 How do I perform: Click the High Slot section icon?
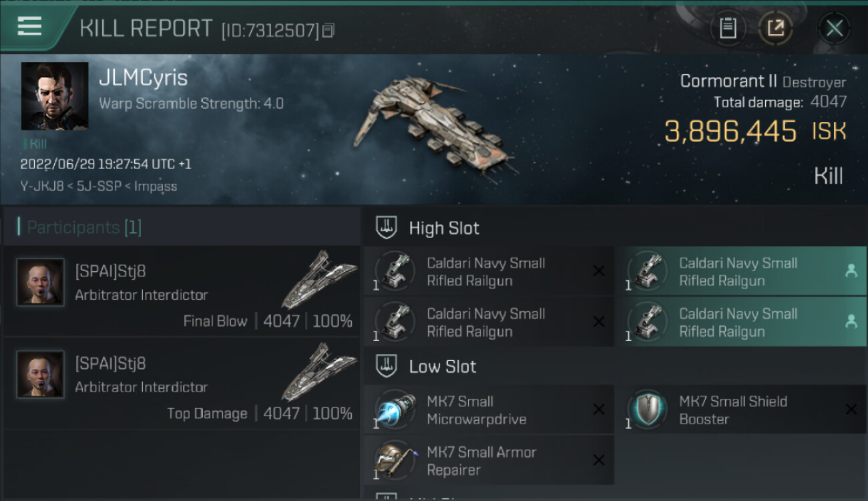pos(387,227)
